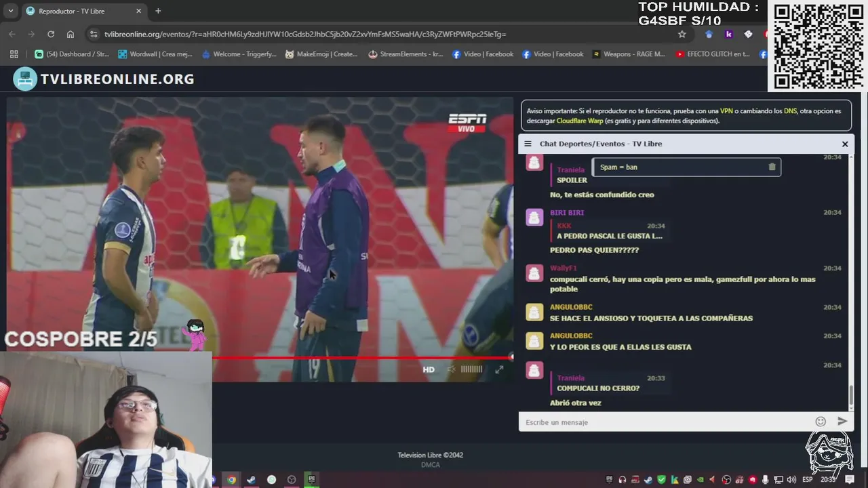The height and width of the screenshot is (488, 868).
Task: Send the chat message
Action: coord(842,422)
